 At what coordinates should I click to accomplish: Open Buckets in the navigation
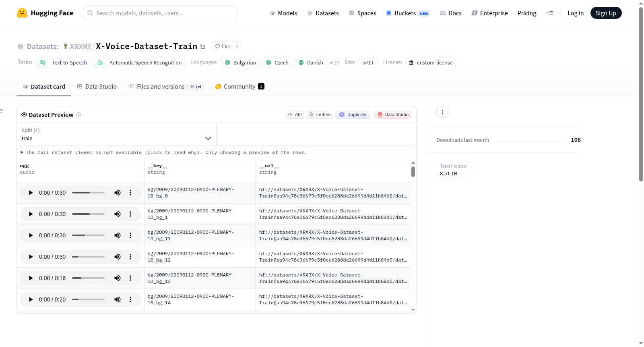tap(408, 13)
